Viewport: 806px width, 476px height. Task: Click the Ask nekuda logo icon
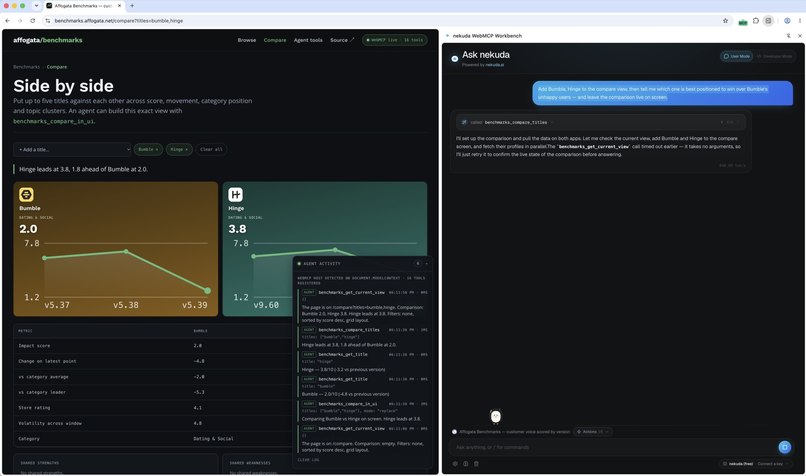[454, 59]
